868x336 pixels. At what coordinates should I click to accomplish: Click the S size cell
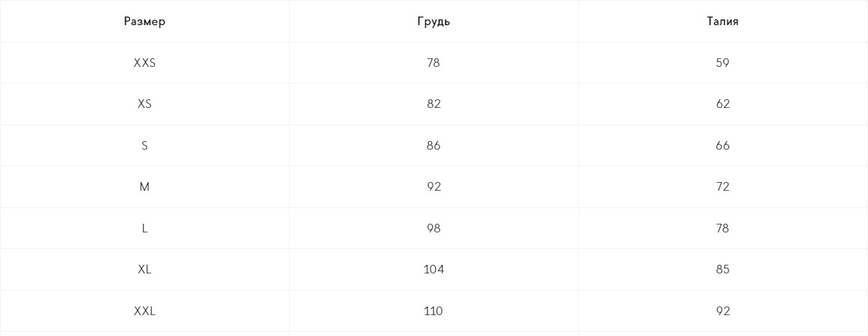pyautogui.click(x=145, y=146)
